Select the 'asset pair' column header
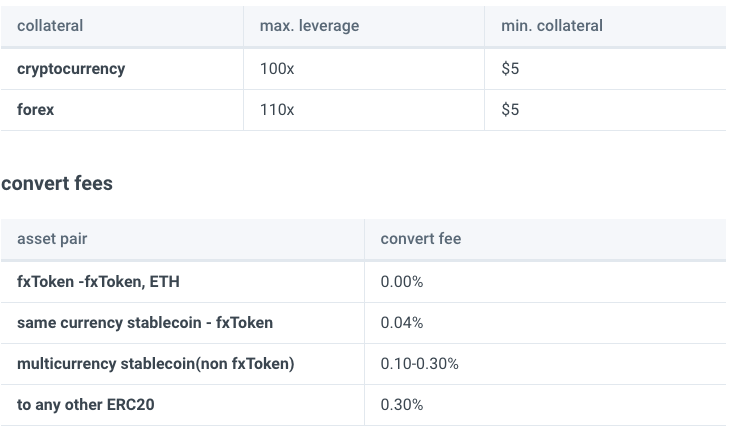The width and height of the screenshot is (729, 428). pos(52,239)
